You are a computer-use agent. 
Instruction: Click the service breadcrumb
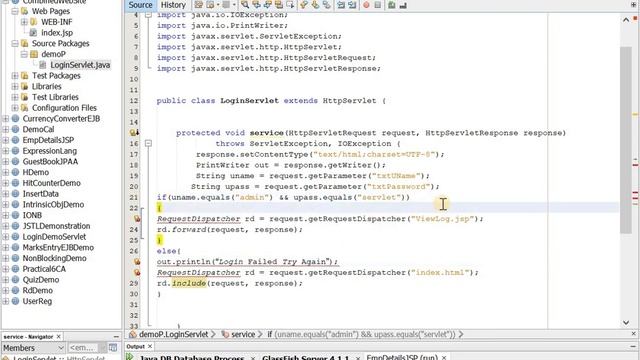(243, 334)
